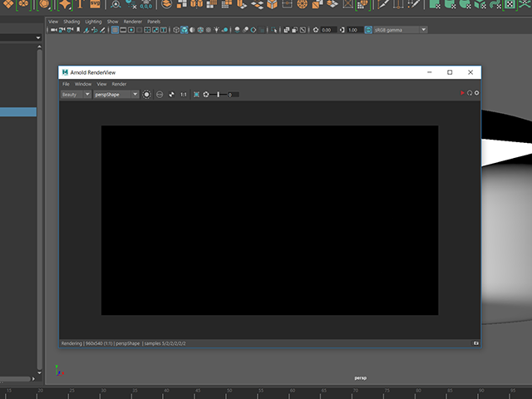Toggle the view transform color management icon
The width and height of the screenshot is (532, 399).
coord(368,30)
